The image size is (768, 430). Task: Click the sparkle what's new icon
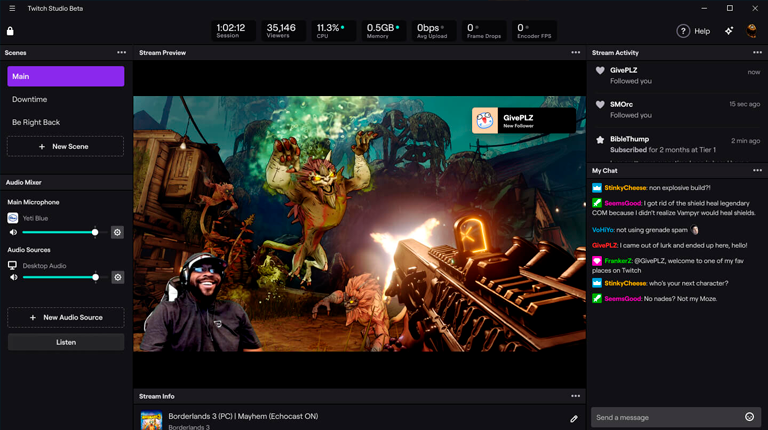click(x=729, y=31)
